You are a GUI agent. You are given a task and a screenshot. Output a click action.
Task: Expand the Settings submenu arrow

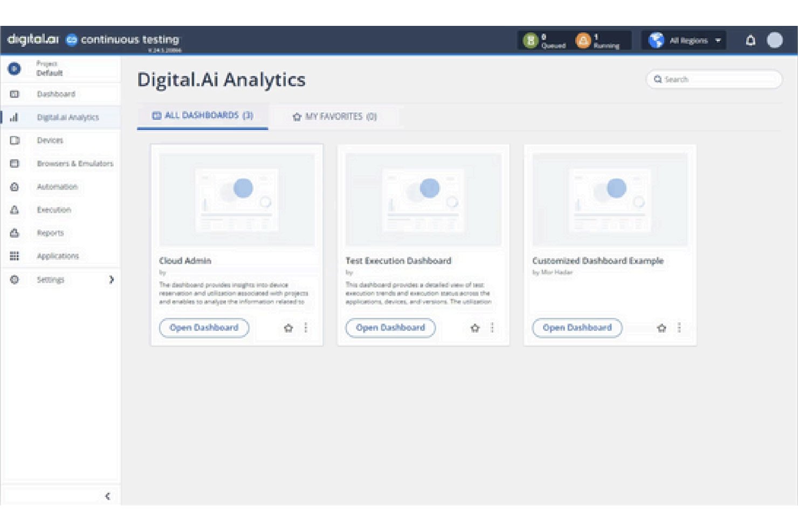(111, 280)
